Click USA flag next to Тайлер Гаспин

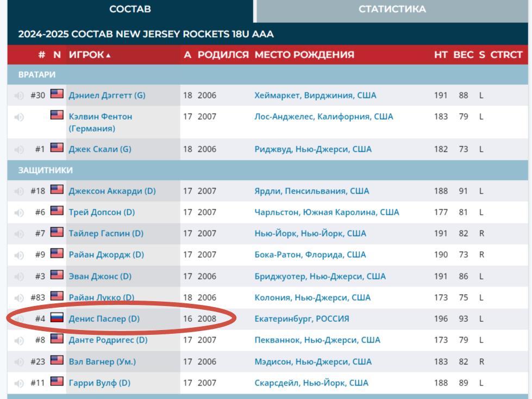[x=57, y=232]
